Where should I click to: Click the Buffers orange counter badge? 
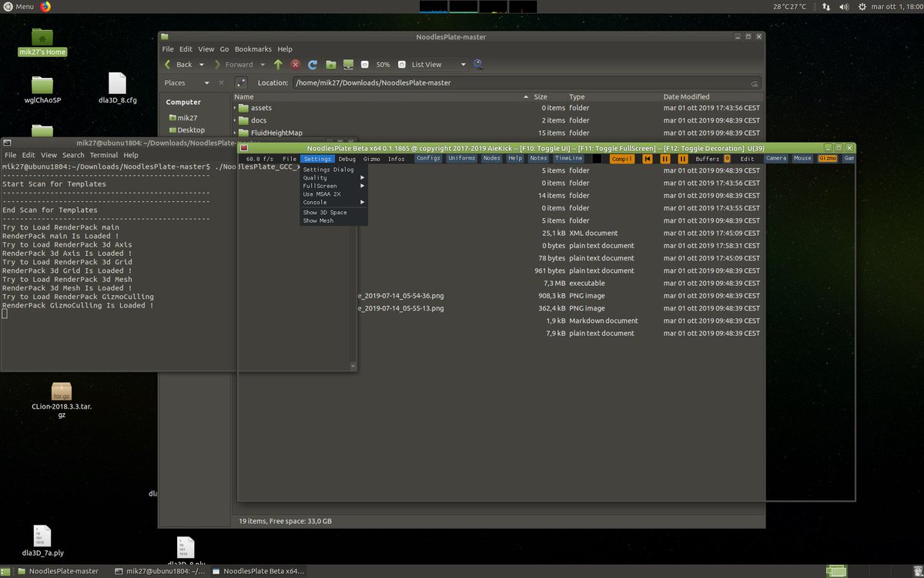point(727,159)
